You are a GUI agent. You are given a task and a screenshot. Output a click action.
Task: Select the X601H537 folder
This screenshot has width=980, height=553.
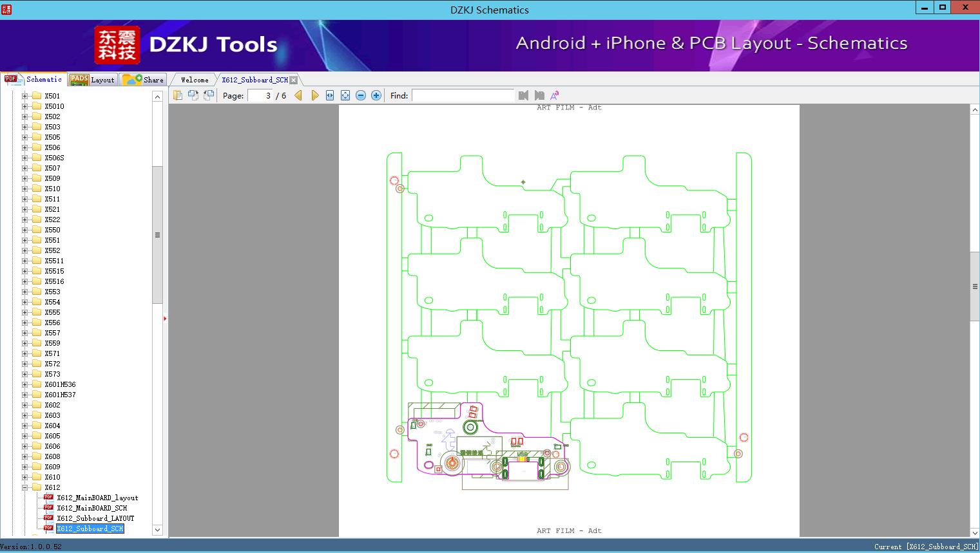(x=60, y=395)
